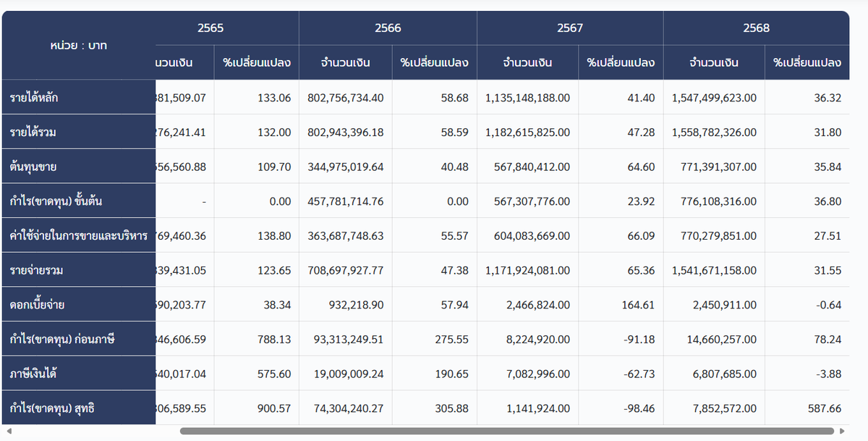Screen dimensions: 868x441
Task: Click จำนวนเงิน header under 2568
Action: [x=715, y=62]
